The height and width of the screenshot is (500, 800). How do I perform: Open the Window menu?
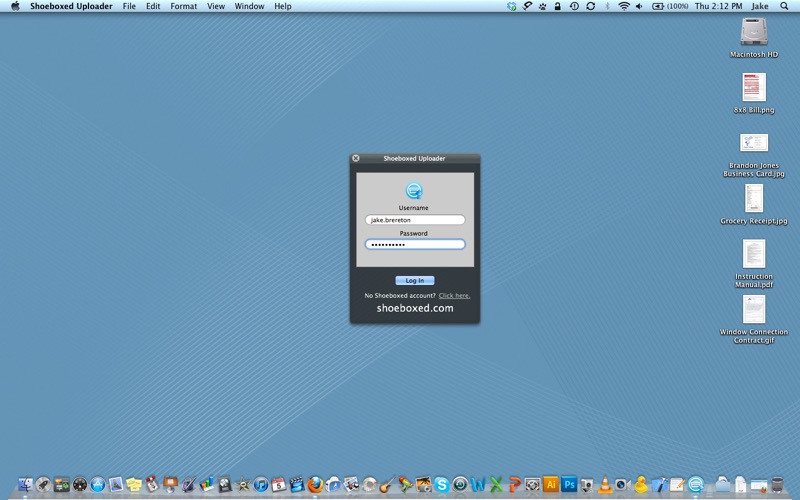249,6
